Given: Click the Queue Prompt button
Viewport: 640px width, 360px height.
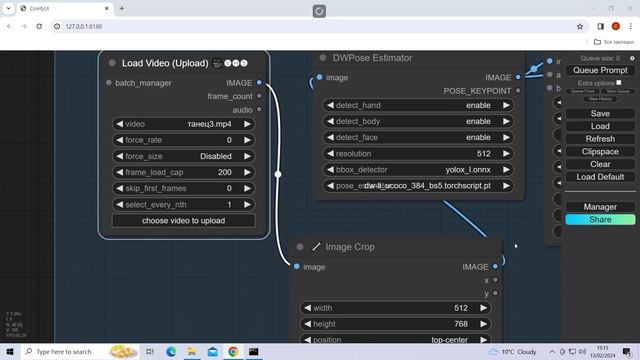Looking at the screenshot, I should click(x=600, y=70).
